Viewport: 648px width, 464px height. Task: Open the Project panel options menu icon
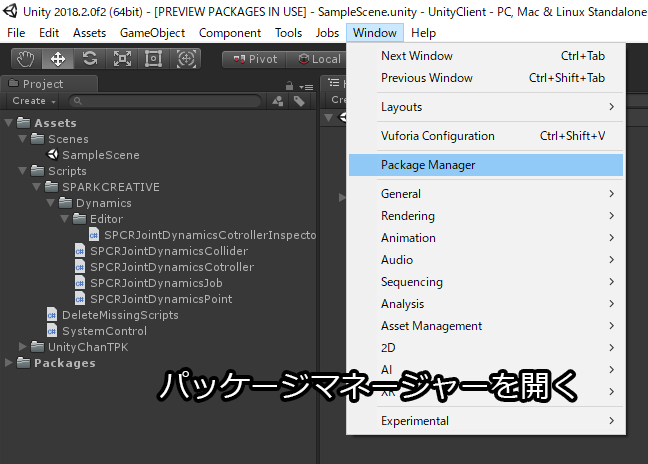click(306, 87)
